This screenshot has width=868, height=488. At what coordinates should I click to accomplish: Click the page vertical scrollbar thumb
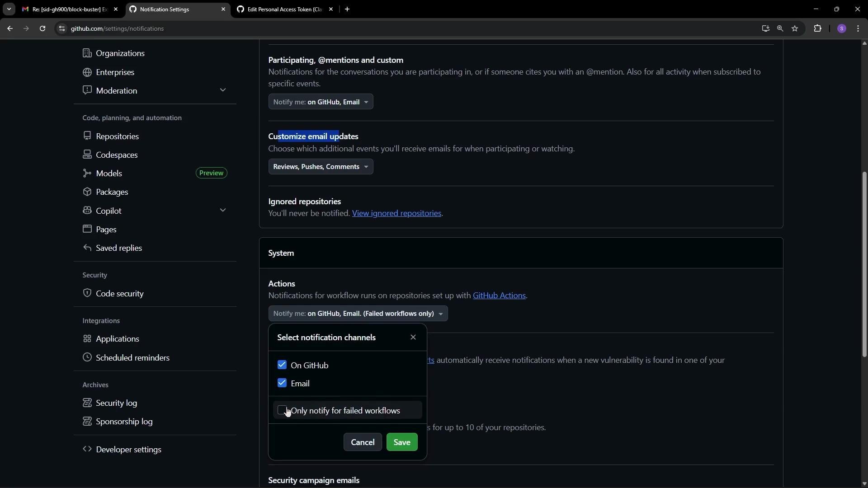coord(864,264)
